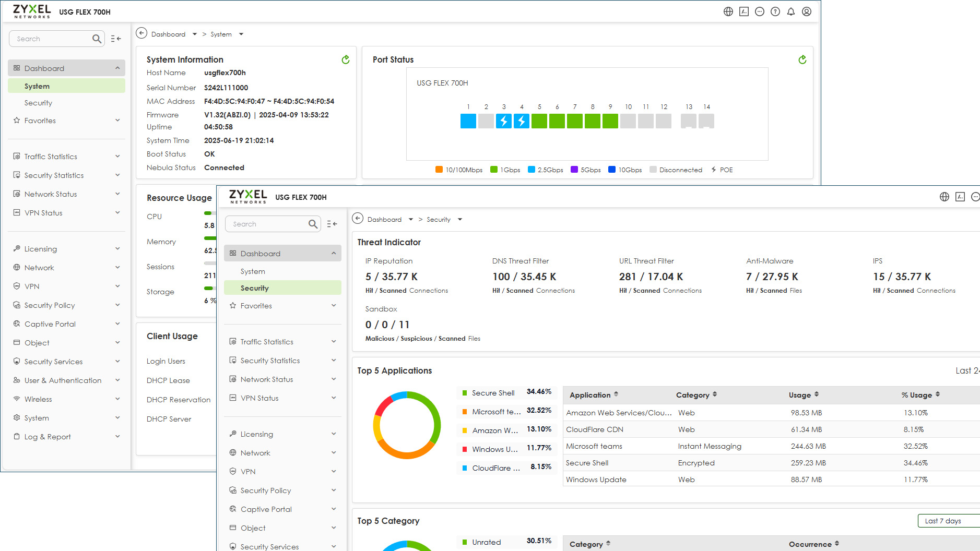
Task: Click DHCP Server in Client Usage
Action: (x=169, y=419)
